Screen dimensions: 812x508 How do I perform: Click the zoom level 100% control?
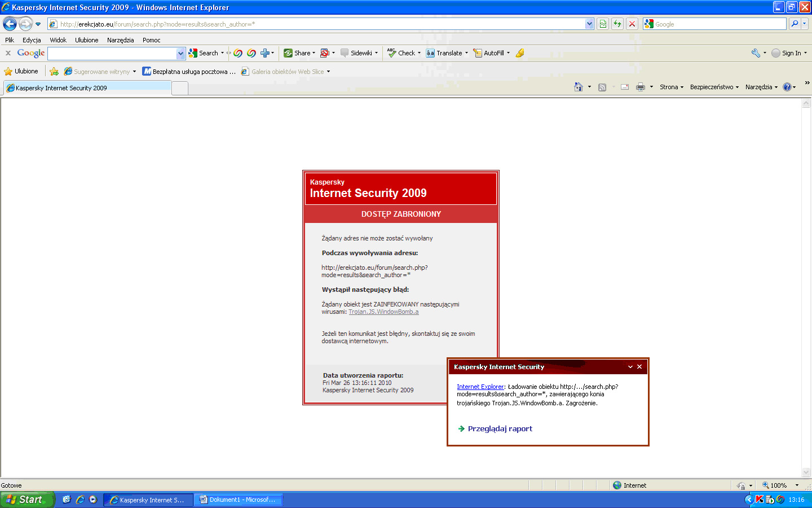click(778, 485)
